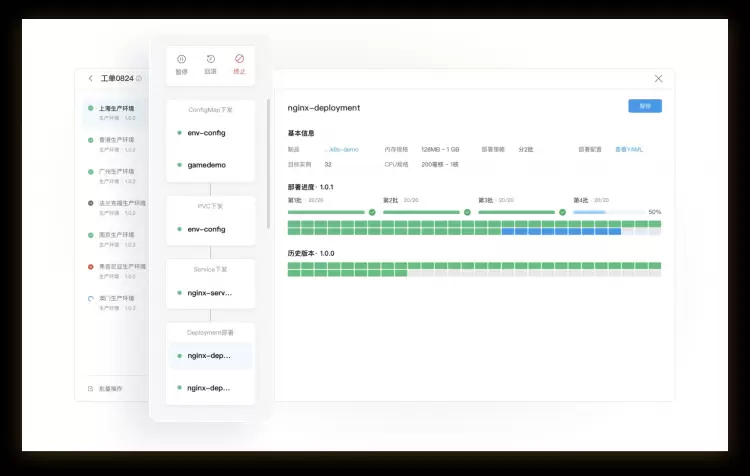Select 香港生产环境 in the environment list

click(116, 140)
